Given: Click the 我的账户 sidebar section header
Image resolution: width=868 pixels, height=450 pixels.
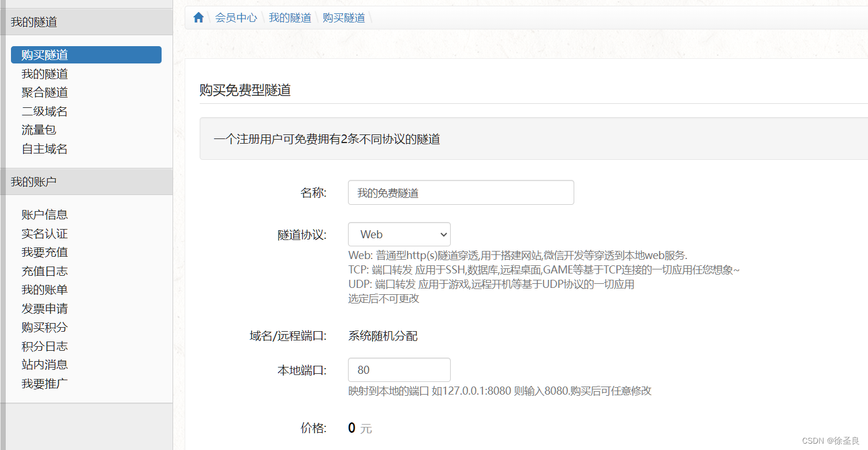Looking at the screenshot, I should point(87,182).
